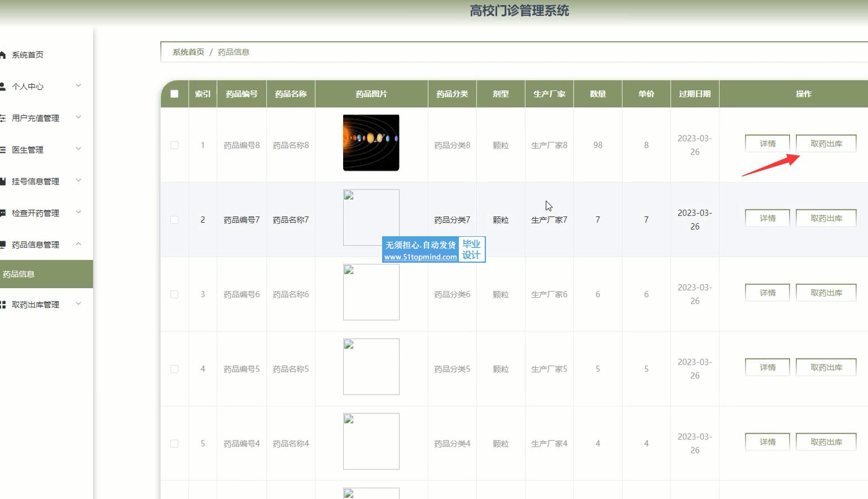This screenshot has height=499, width=868.
Task: Click 详情 for 药品名称8
Action: (x=768, y=144)
